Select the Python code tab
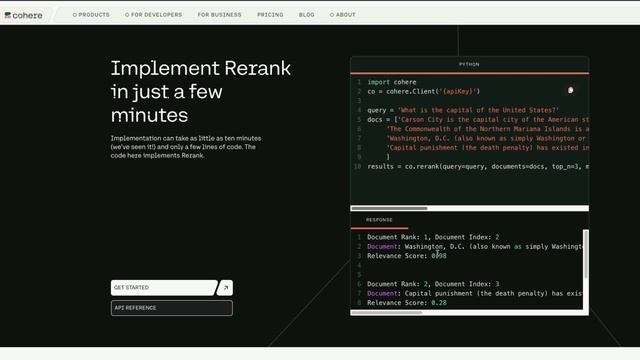This screenshot has height=360, width=640. point(469,64)
